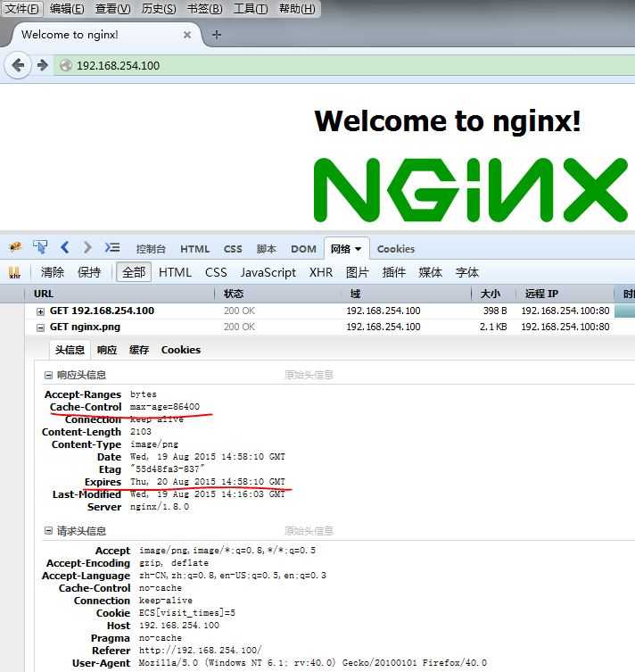Filter requests by CSS type
The image size is (635, 672).
coord(216,272)
